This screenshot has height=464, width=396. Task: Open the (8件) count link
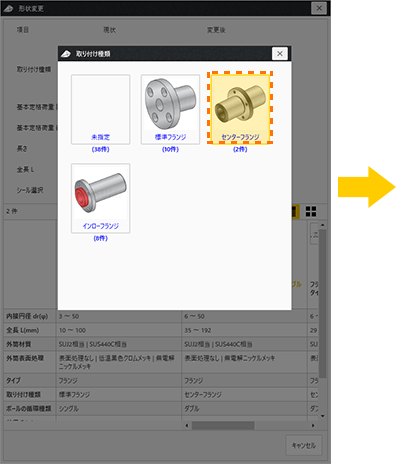point(100,239)
